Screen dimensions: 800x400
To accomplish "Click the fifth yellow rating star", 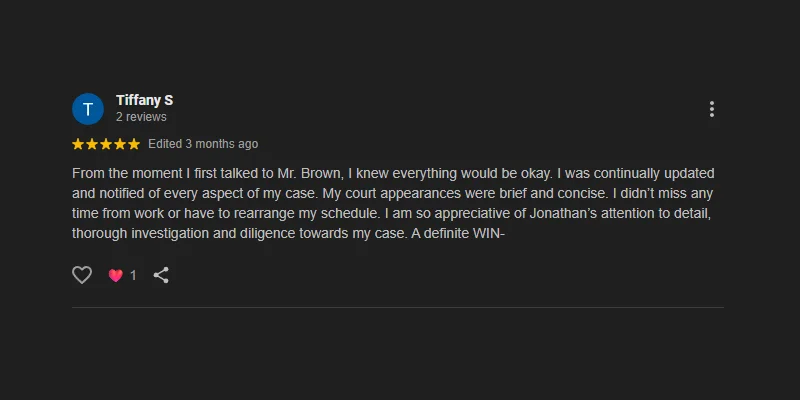I will (134, 144).
